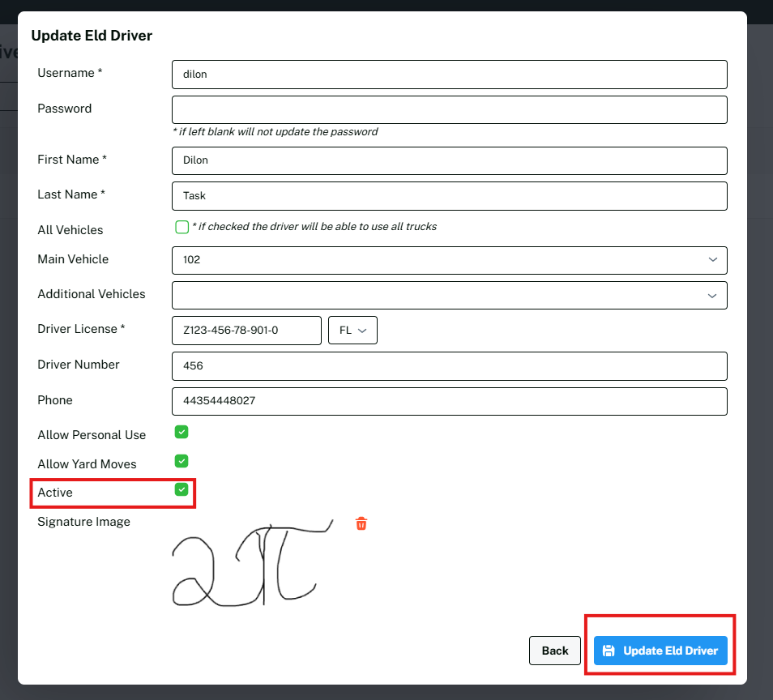This screenshot has height=700, width=773.
Task: Uncheck Allow Personal Use
Action: pos(182,432)
